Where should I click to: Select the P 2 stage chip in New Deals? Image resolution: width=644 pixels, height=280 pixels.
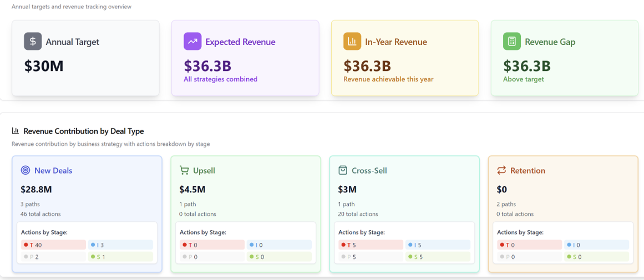click(53, 257)
